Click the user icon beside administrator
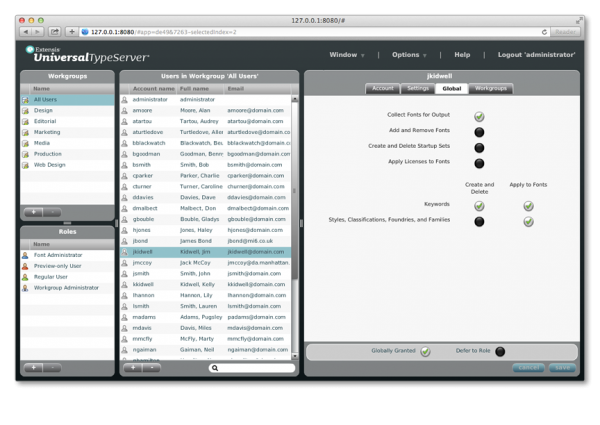The image size is (600, 425). [125, 100]
